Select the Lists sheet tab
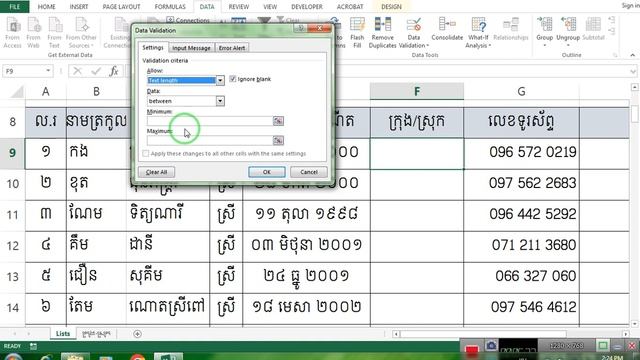 [x=63, y=334]
